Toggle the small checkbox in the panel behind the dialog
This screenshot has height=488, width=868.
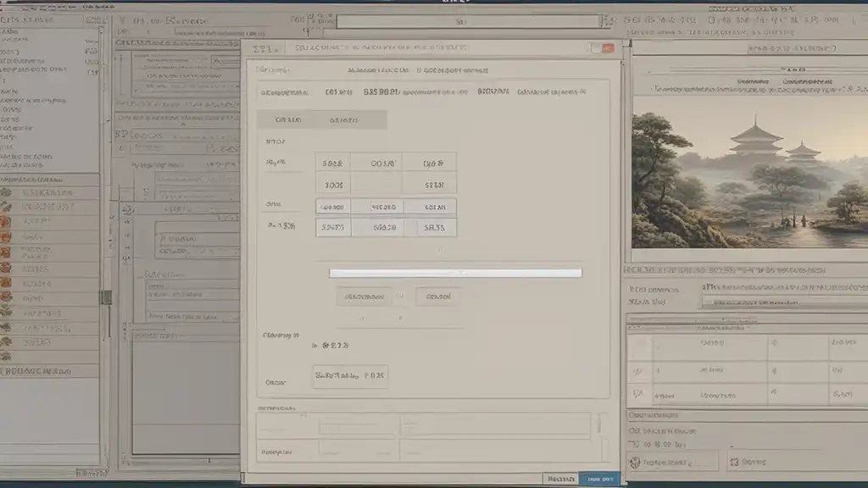(129, 209)
